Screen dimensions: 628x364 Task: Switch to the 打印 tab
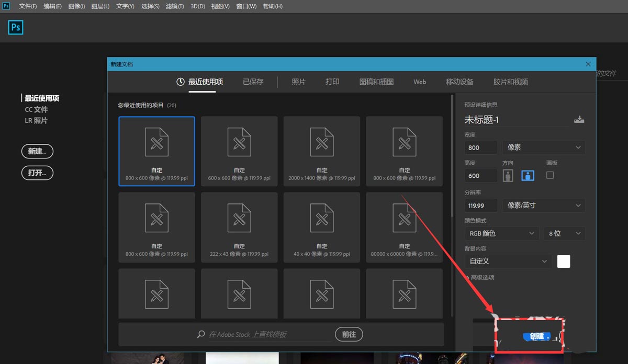click(x=332, y=82)
